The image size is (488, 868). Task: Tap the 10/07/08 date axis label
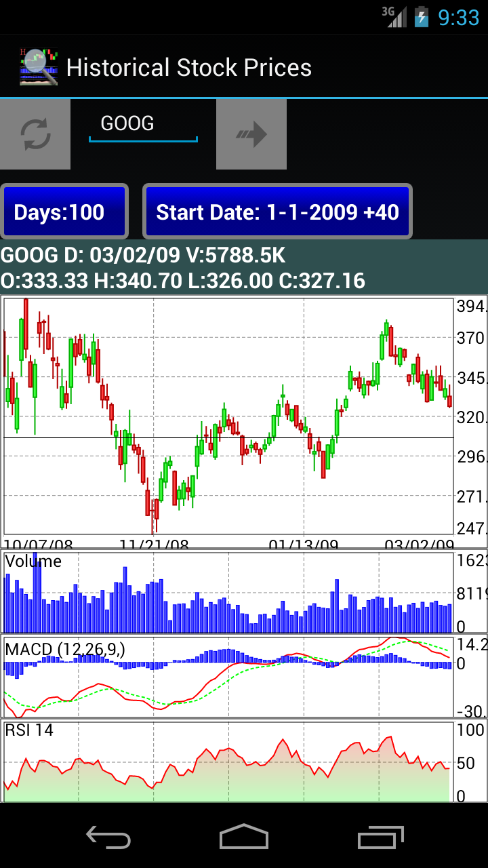pos(38,544)
